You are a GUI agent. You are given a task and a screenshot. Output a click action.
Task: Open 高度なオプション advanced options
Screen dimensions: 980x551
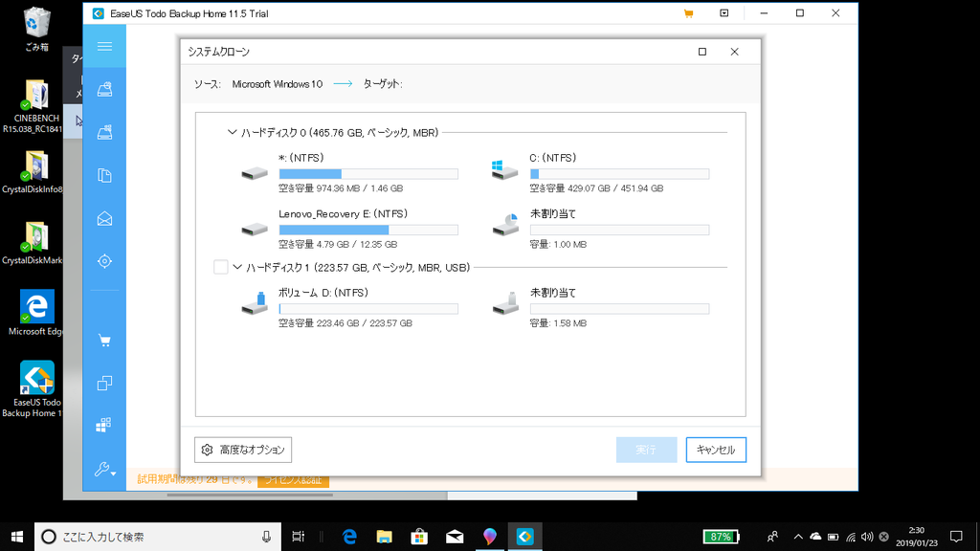coord(243,450)
